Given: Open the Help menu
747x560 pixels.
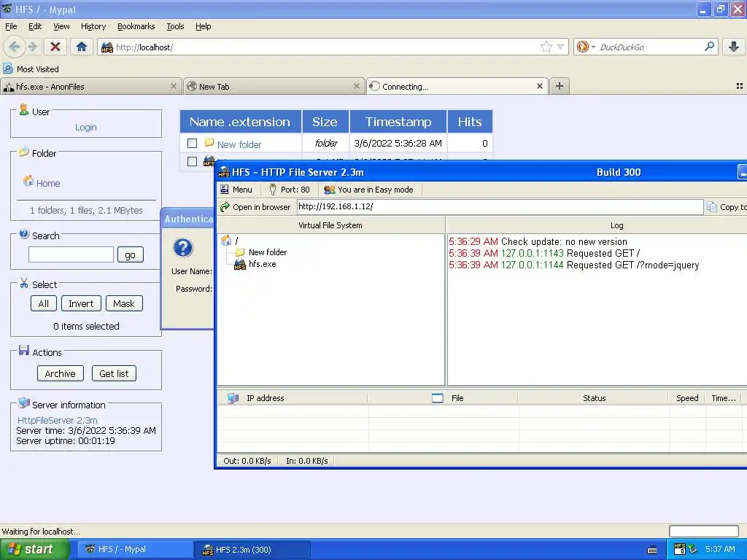Looking at the screenshot, I should click(203, 26).
